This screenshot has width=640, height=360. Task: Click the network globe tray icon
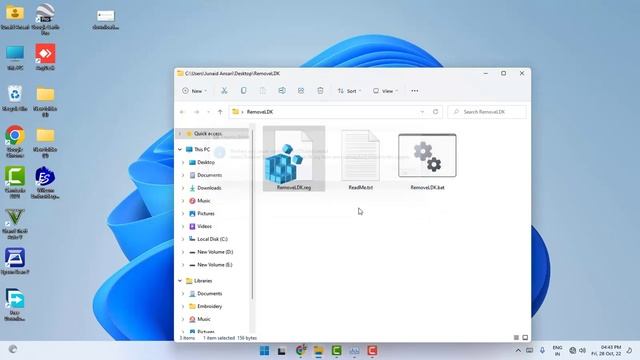point(573,351)
